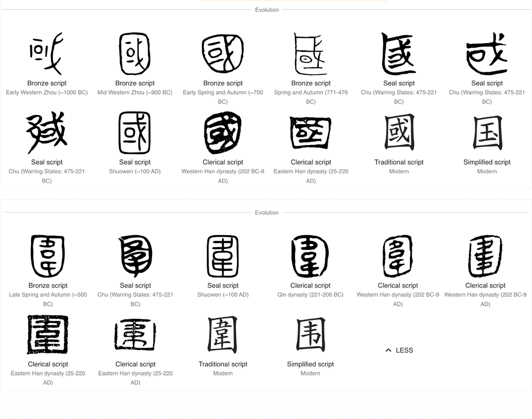View the Qin dynasty clerical script glyph
The width and height of the screenshot is (532, 419).
[x=310, y=256]
